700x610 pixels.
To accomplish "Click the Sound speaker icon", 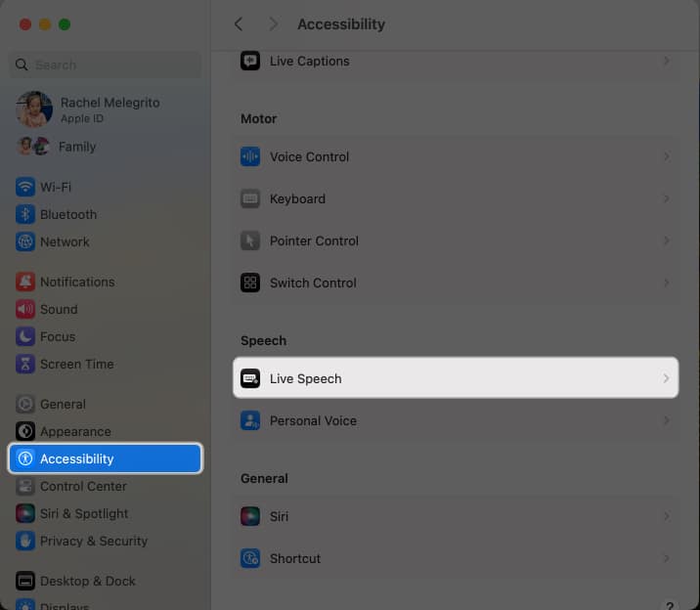I will click(25, 309).
